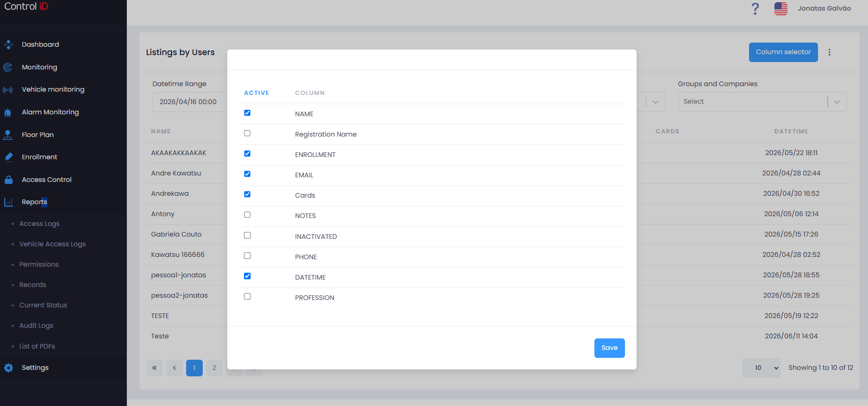Expand the dropdown chevron left of Groups and Companies
This screenshot has width=868, height=406.
(656, 102)
